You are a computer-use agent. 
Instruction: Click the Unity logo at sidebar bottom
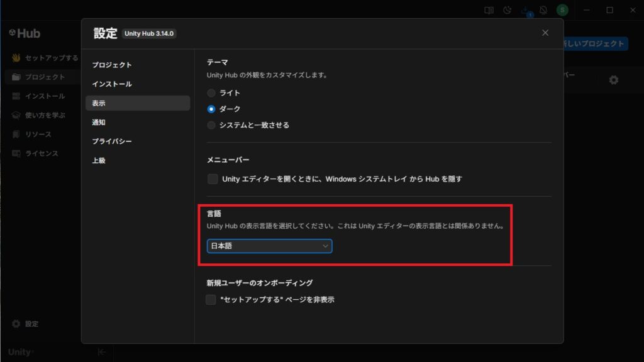click(x=21, y=352)
